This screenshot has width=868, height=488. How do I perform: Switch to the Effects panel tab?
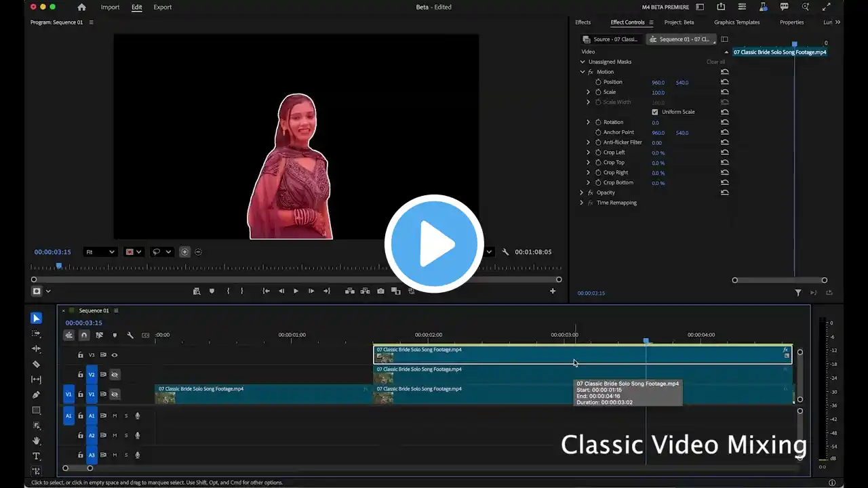pyautogui.click(x=583, y=22)
